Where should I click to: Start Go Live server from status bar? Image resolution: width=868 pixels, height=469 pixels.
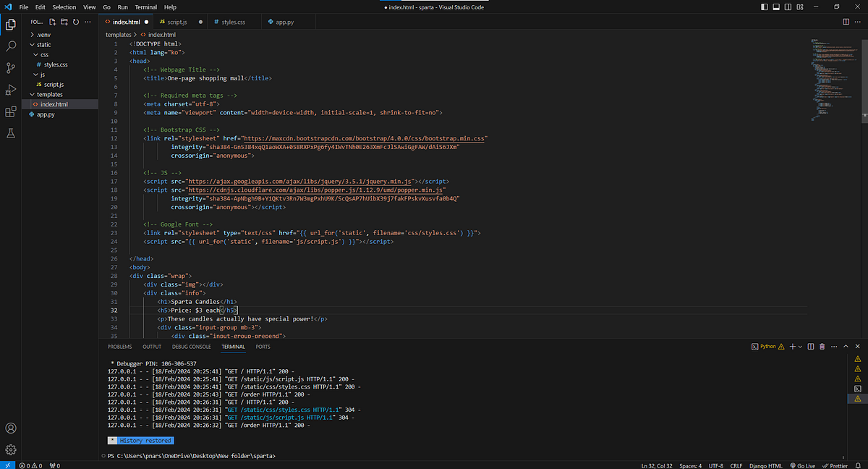click(802, 465)
